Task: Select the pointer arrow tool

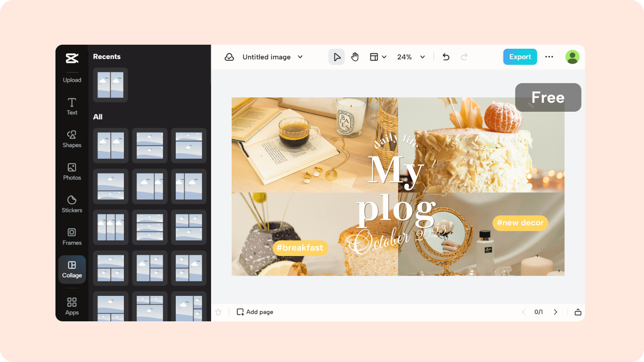Action: [337, 57]
